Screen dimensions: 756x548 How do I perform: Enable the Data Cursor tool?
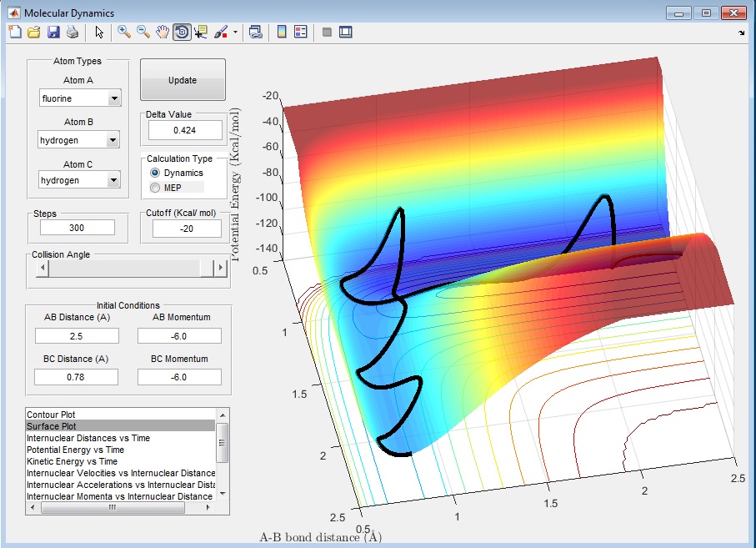coord(201,32)
